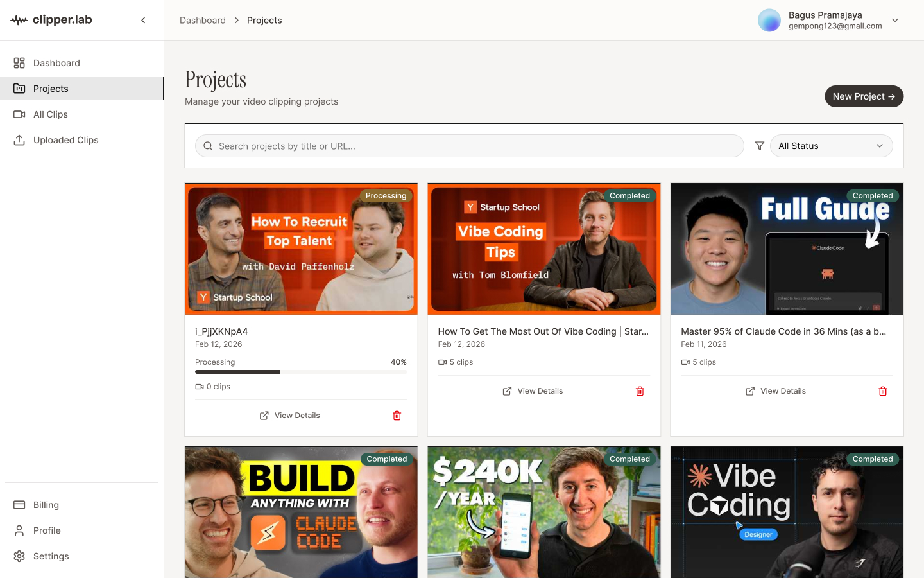Click the New Project button
This screenshot has height=578, width=924.
coord(864,96)
